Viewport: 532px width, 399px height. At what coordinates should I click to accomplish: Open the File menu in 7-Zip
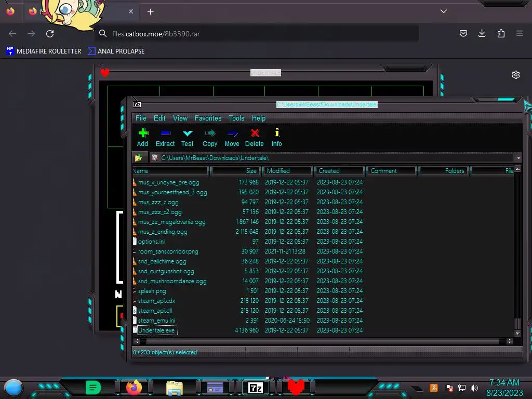pos(141,118)
